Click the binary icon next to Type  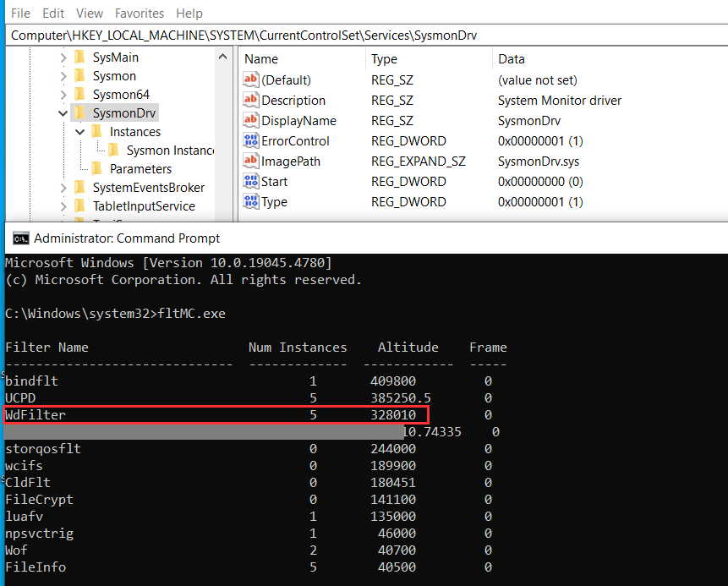point(251,202)
